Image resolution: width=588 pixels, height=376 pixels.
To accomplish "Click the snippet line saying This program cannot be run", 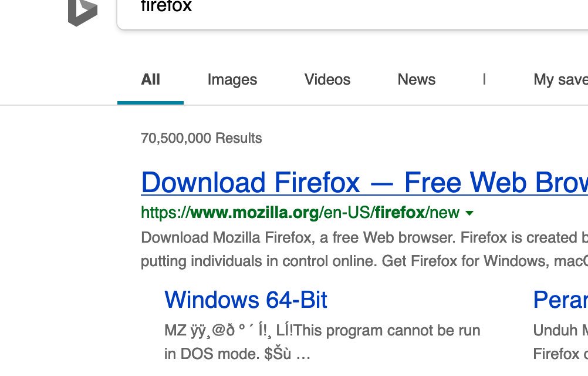I will [322, 331].
